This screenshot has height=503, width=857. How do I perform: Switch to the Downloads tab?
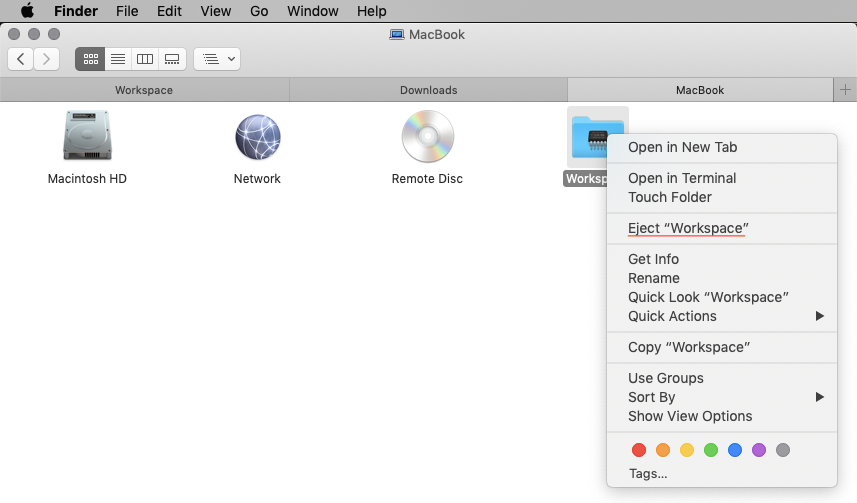(428, 90)
